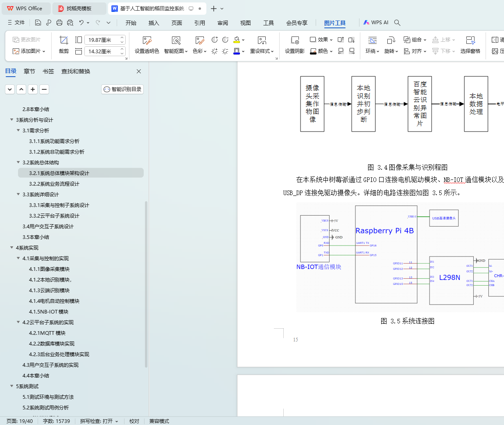Click the picture height field showing 19.87厘米
504x425 pixels.
pyautogui.click(x=102, y=40)
